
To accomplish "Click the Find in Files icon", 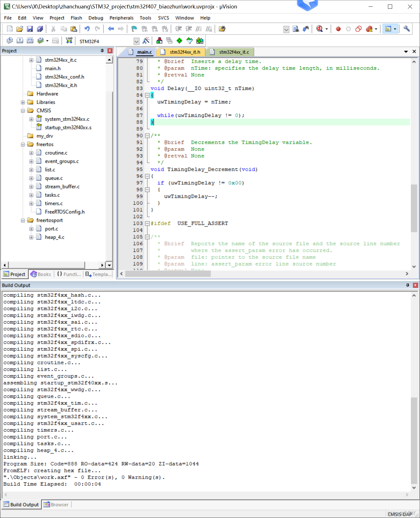I will point(222,29).
